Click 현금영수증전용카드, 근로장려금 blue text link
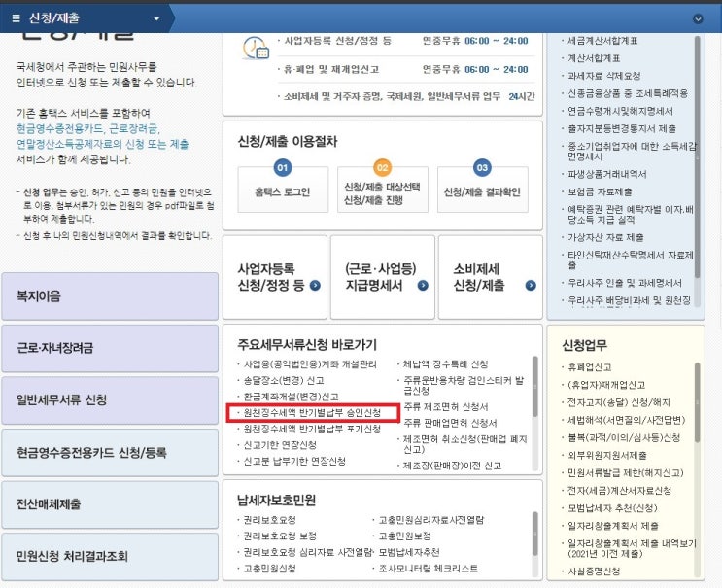722x588 pixels. point(88,128)
